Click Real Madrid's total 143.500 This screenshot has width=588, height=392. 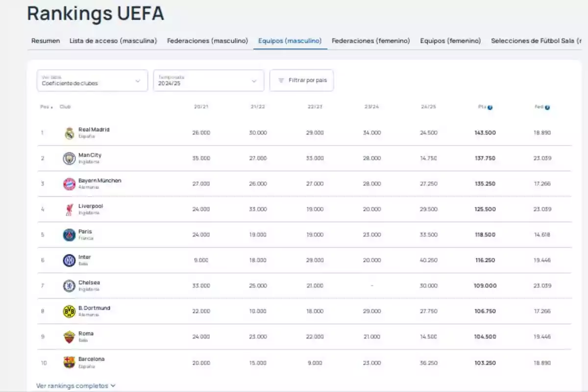pyautogui.click(x=485, y=133)
